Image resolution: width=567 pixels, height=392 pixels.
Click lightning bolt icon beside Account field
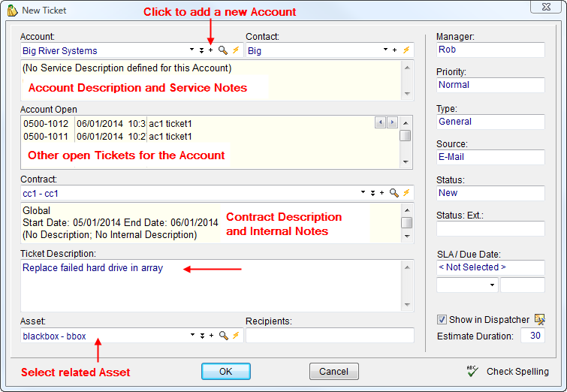[x=235, y=50]
